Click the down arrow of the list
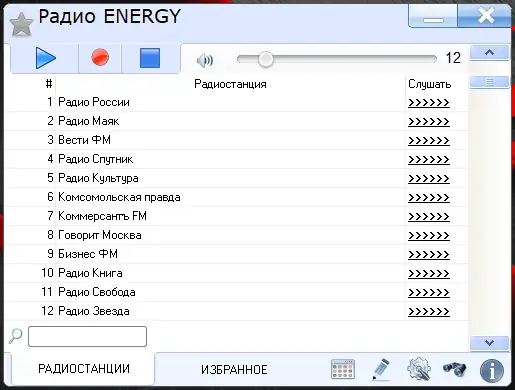The image size is (515, 390). click(489, 343)
